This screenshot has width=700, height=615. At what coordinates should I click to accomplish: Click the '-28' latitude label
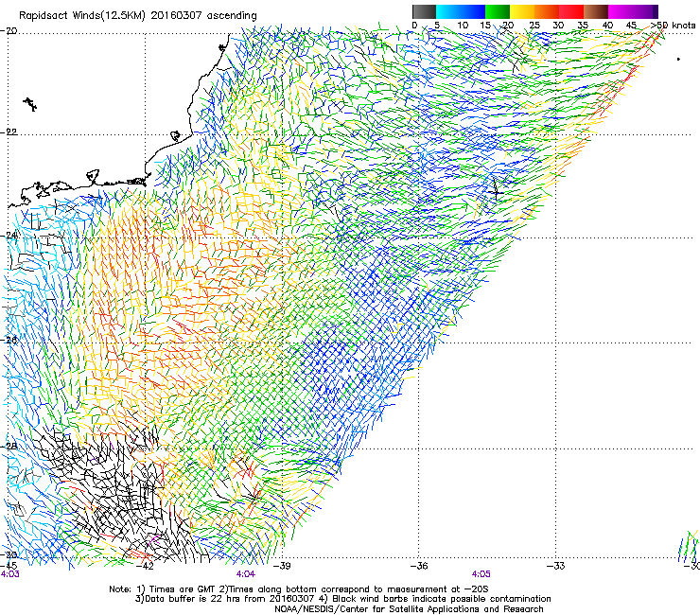(9, 447)
